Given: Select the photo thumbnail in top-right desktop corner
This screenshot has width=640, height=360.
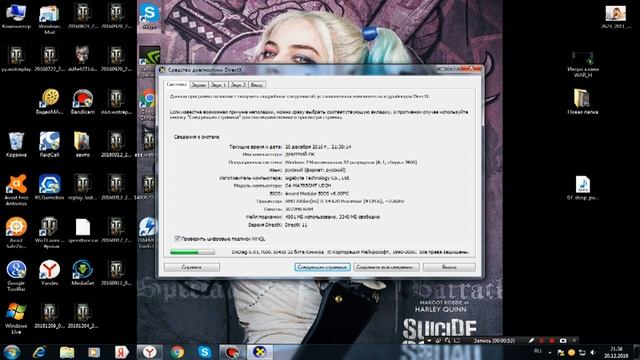Looking at the screenshot, I should [616, 17].
